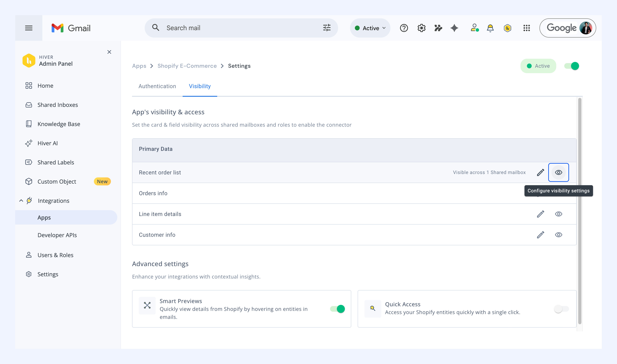Turn off Smart Previews toggle
Screen dimensions: 617x364
click(x=337, y=309)
